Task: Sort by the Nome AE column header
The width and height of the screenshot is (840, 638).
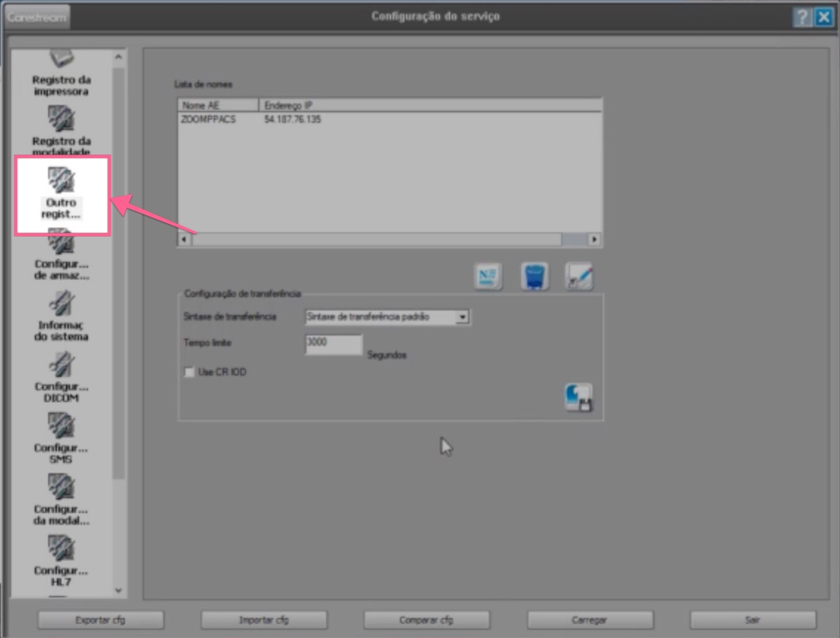Action: click(214, 104)
